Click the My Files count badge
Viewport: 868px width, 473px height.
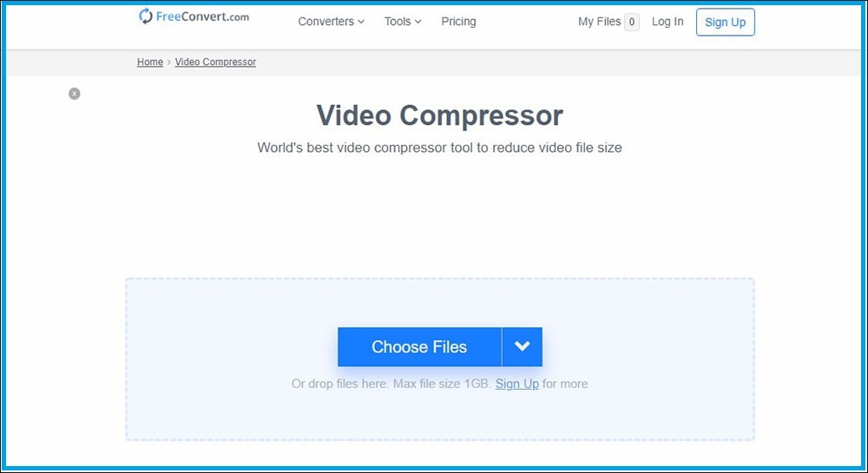click(632, 22)
